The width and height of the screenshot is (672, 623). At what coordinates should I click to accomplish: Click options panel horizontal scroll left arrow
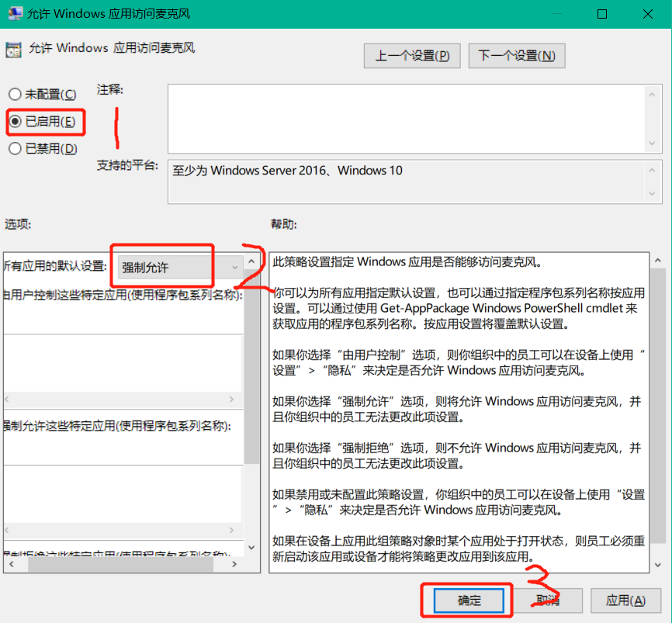[12, 564]
